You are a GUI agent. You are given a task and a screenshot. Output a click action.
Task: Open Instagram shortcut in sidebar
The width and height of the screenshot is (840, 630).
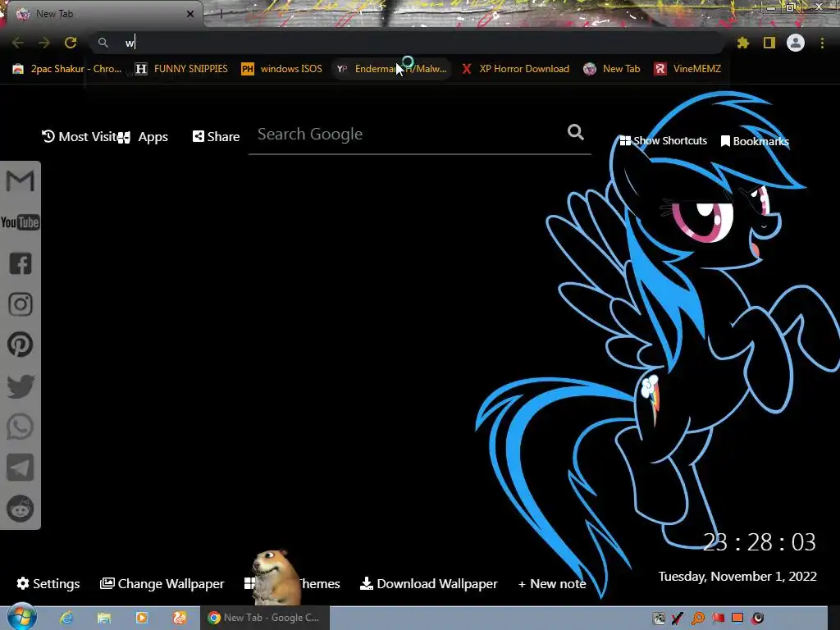click(21, 304)
